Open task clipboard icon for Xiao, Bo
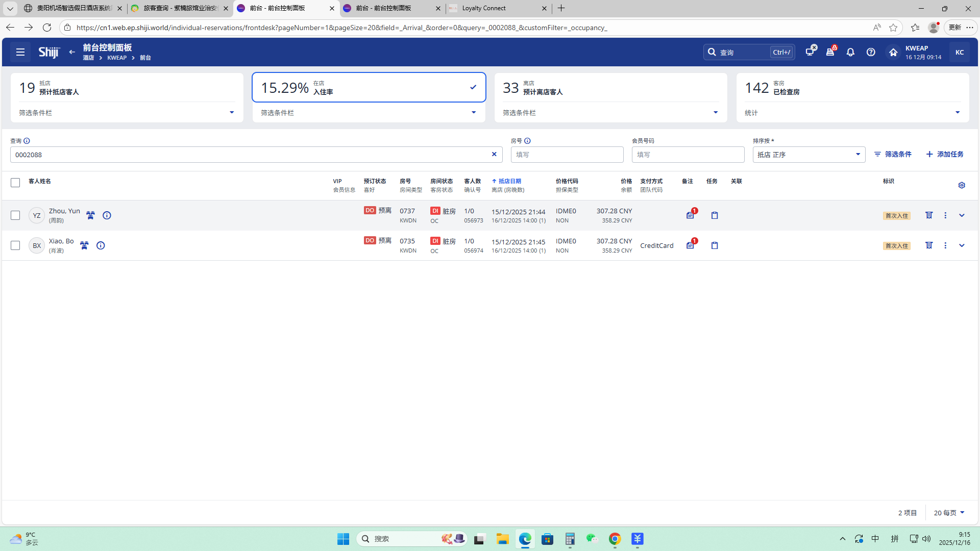Screen dimensions: 980x551 715,245
